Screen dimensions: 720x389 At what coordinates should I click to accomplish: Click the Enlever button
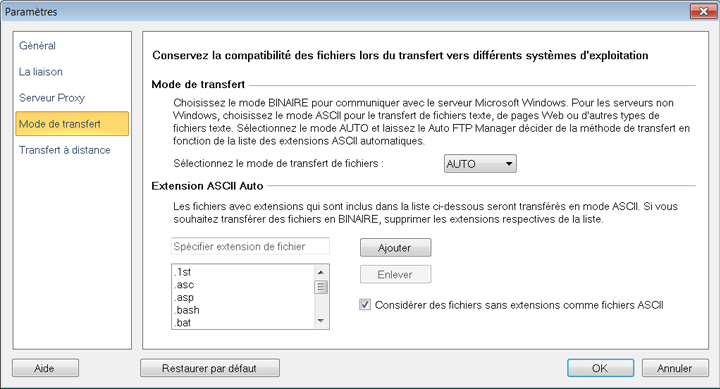pos(395,275)
